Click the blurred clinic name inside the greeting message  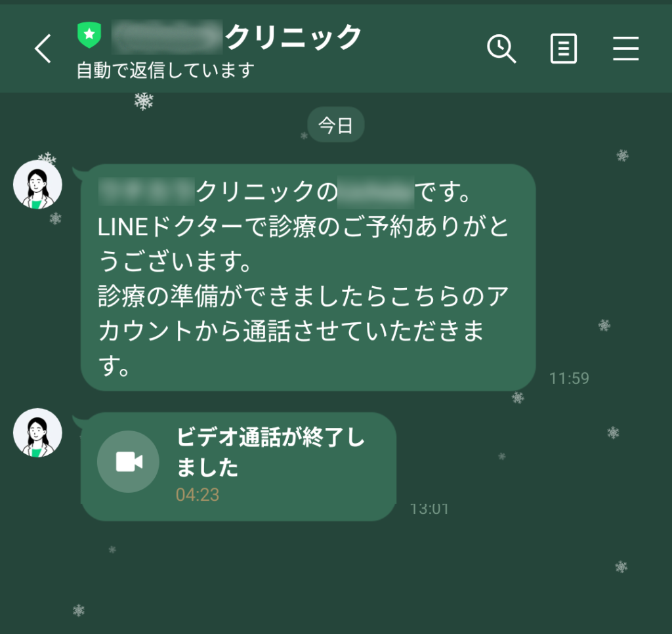pyautogui.click(x=146, y=191)
